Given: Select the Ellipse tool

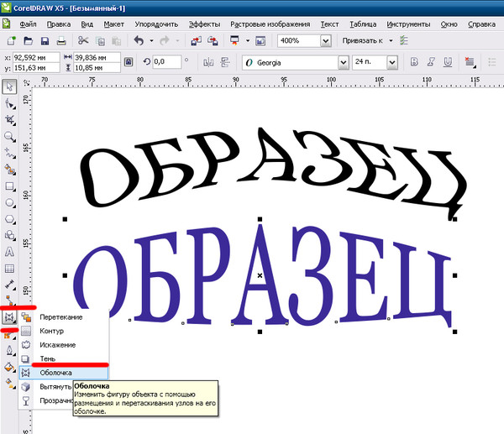Looking at the screenshot, I should [x=9, y=202].
